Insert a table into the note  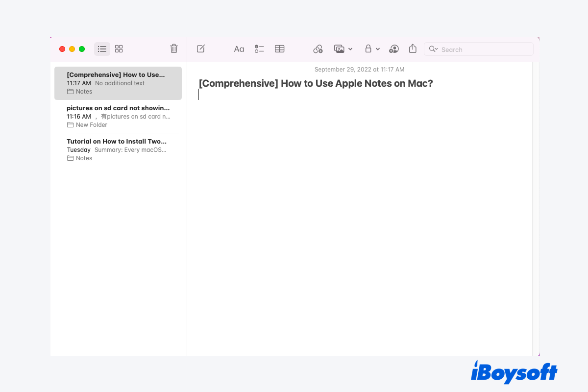[x=279, y=49]
